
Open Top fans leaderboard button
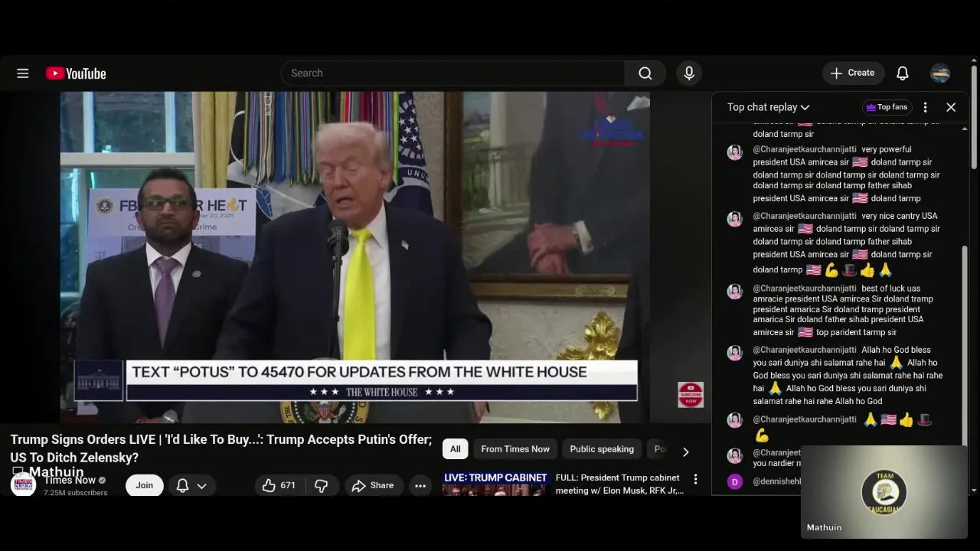[x=887, y=107]
